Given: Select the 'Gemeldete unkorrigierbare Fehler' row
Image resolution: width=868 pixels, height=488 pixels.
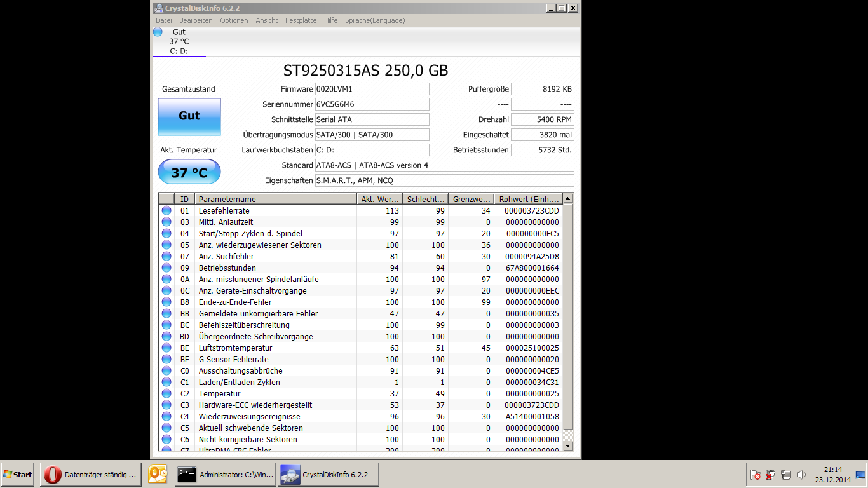Looking at the screenshot, I should [x=361, y=313].
